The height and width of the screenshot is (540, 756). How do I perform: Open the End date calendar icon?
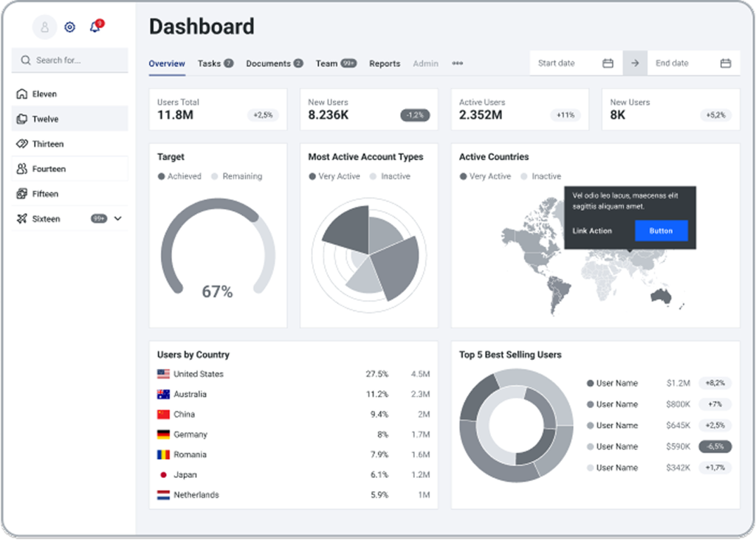pos(725,63)
